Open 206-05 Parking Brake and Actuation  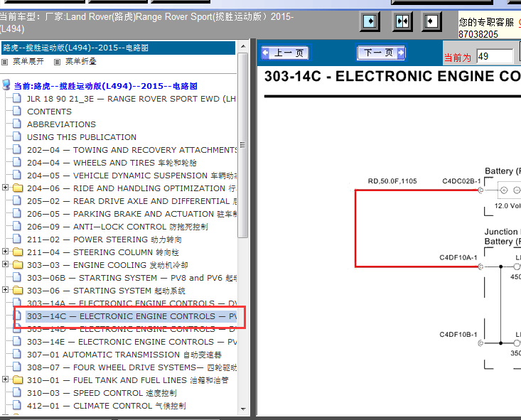click(x=132, y=214)
